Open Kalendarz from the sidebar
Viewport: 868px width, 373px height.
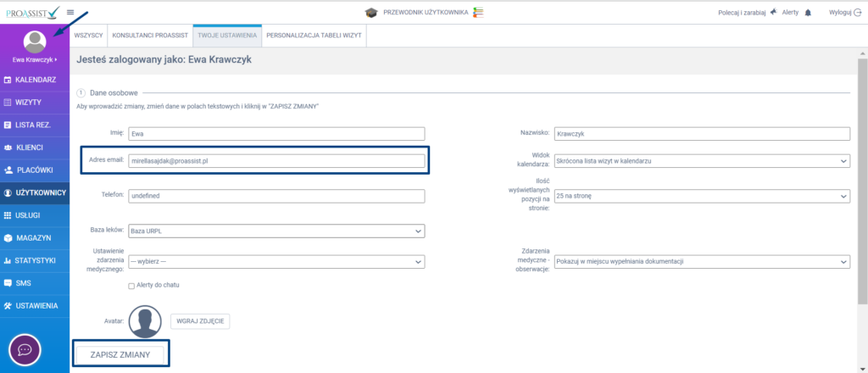tap(35, 79)
